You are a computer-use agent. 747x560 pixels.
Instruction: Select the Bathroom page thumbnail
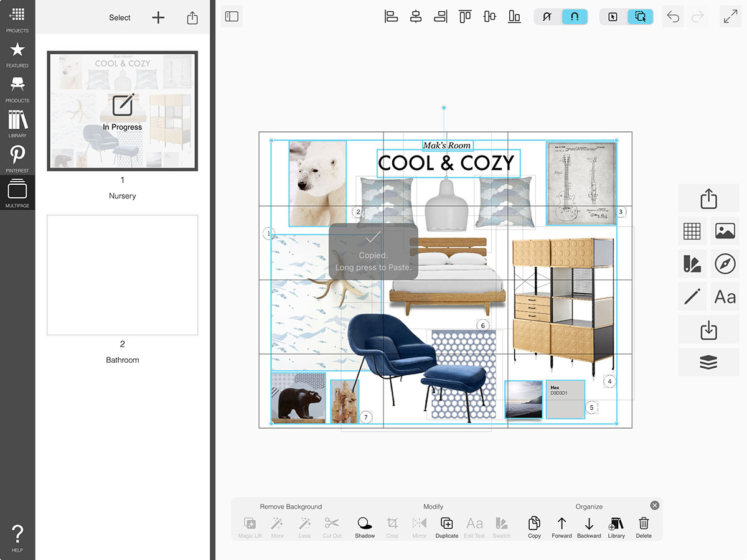[x=123, y=275]
